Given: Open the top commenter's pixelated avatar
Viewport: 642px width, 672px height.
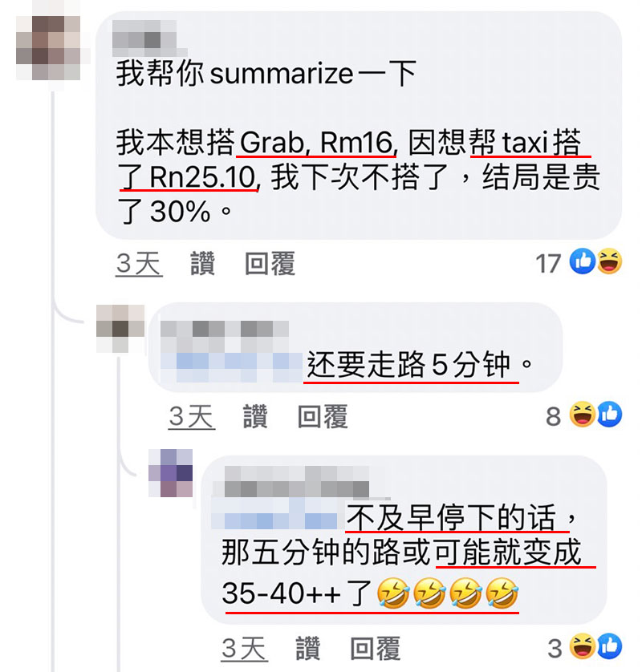Looking at the screenshot, I should coord(48,48).
